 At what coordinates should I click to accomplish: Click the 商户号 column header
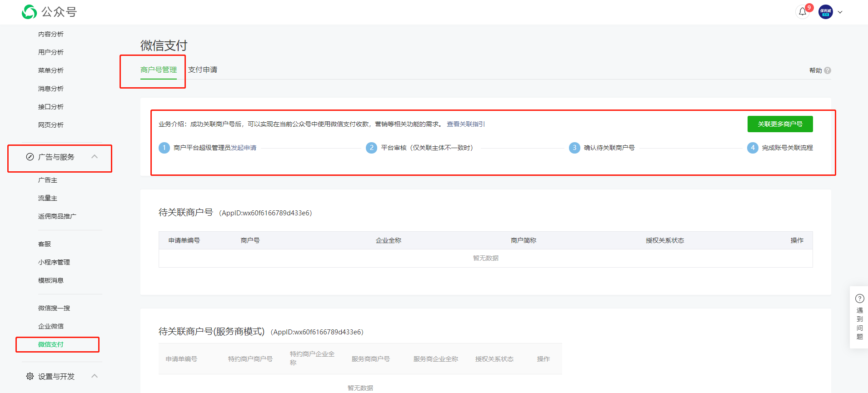[250, 240]
